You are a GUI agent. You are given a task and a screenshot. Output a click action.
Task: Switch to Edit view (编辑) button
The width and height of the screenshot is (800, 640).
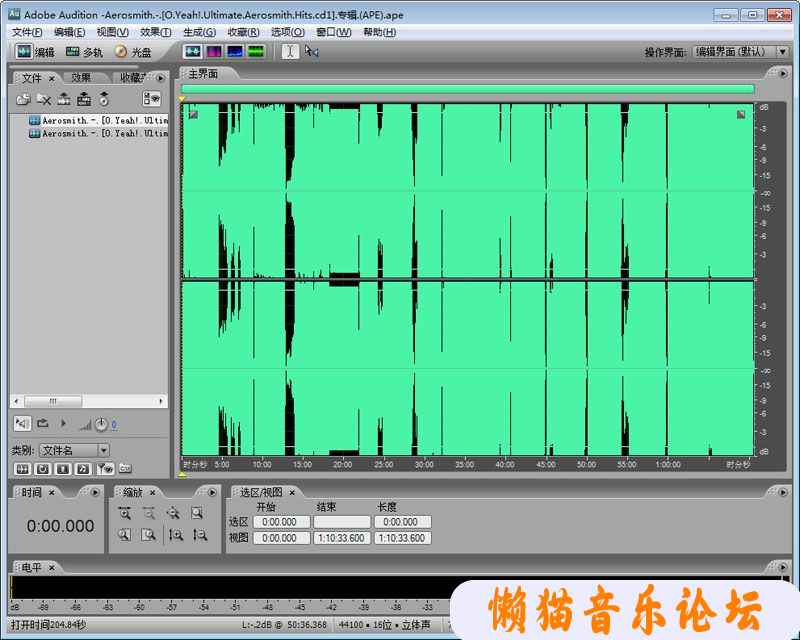(x=35, y=52)
